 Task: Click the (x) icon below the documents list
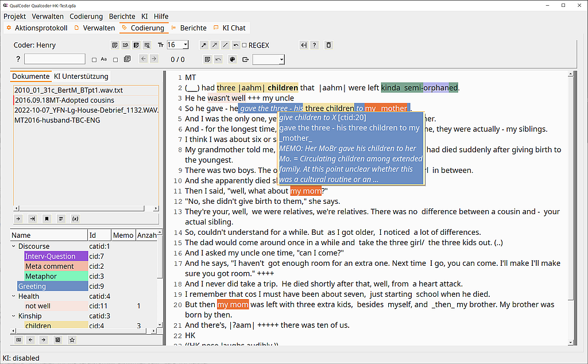pos(75,219)
